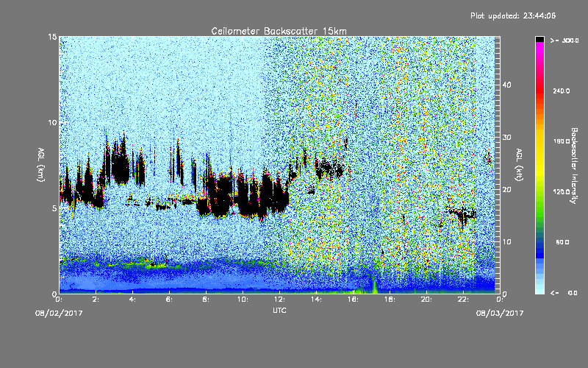
Task: Click the 20 kft tick on right axis
Action: pyautogui.click(x=506, y=190)
